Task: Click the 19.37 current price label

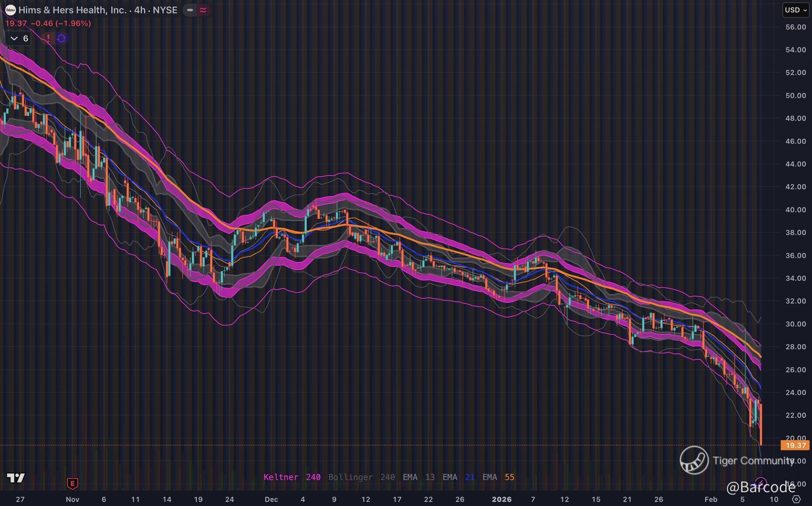Action: 795,445
